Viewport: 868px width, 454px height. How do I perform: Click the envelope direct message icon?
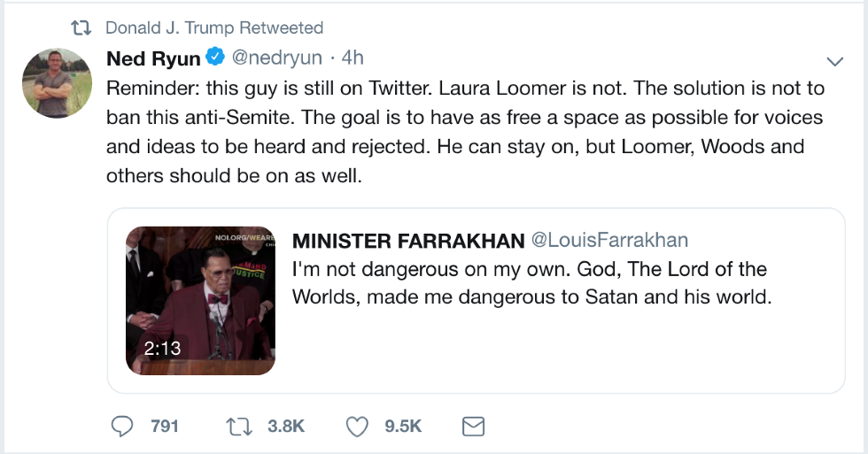coord(474,427)
